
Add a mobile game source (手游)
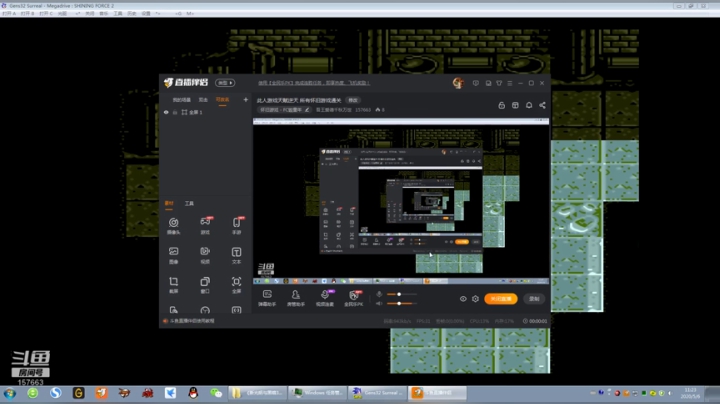pos(236,225)
